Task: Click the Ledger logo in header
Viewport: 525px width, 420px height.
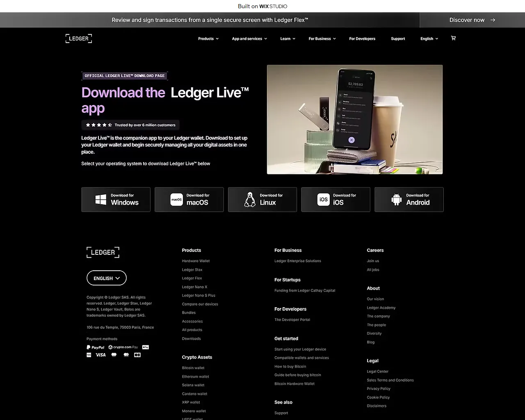Action: pos(79,39)
